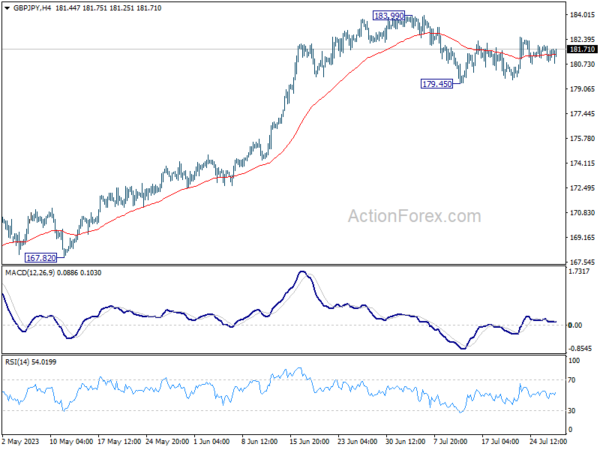Click the 10 May 04:00 time label
The height and width of the screenshot is (450, 600).
(x=71, y=442)
